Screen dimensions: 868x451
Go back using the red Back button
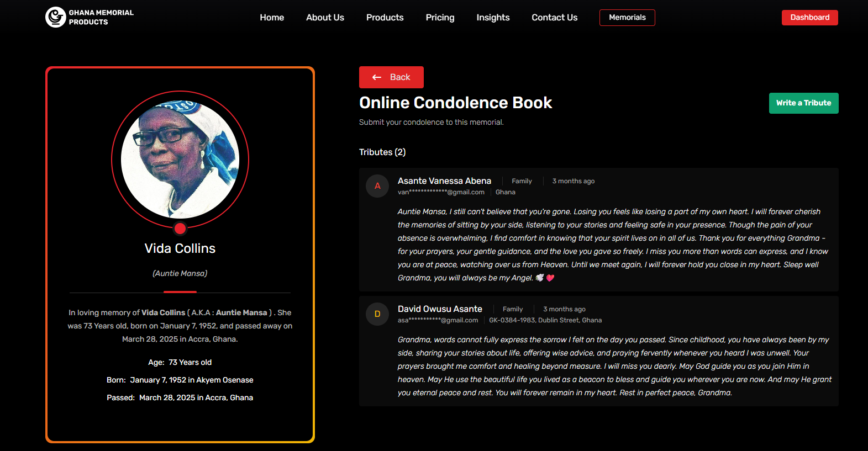pos(391,77)
